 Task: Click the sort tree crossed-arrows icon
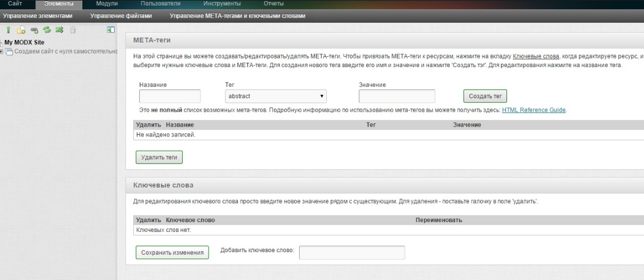click(59, 31)
